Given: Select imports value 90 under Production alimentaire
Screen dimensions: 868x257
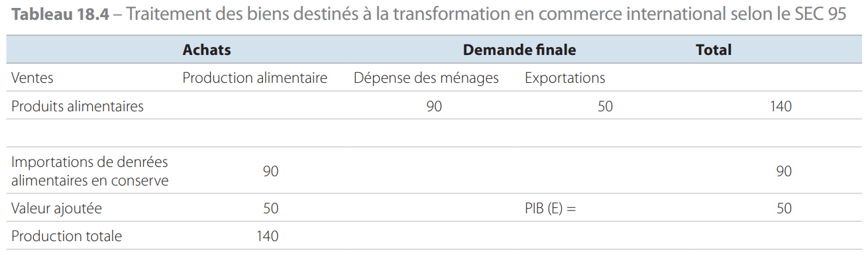Looking at the screenshot, I should [x=270, y=172].
